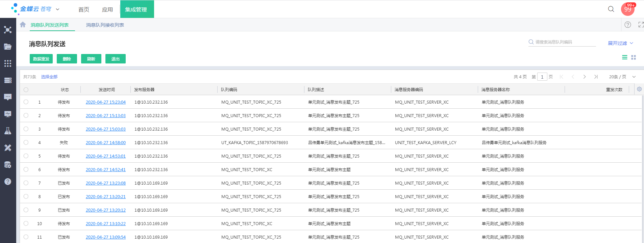Click 失败 status in row 4
The height and width of the screenshot is (243, 644).
tap(64, 142)
